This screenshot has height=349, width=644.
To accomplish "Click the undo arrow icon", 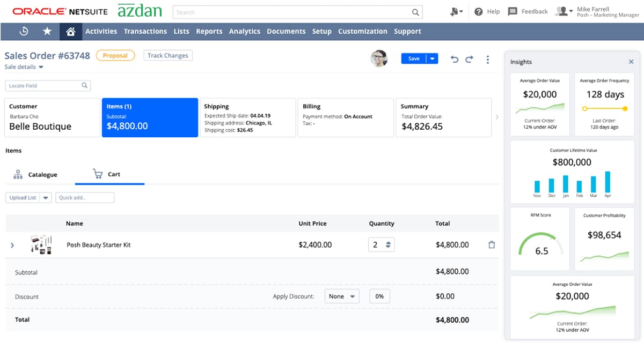I will coord(454,58).
